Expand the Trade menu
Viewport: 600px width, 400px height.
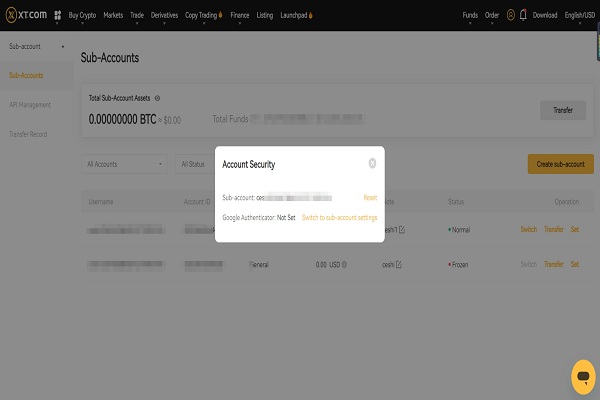[x=137, y=15]
